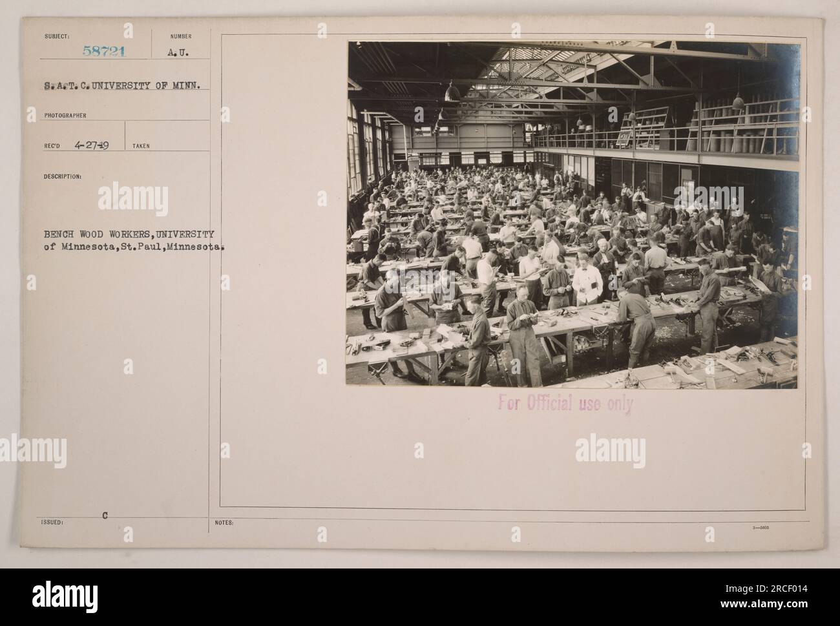Click the Taken field label
The image size is (840, 626).
pos(141,146)
